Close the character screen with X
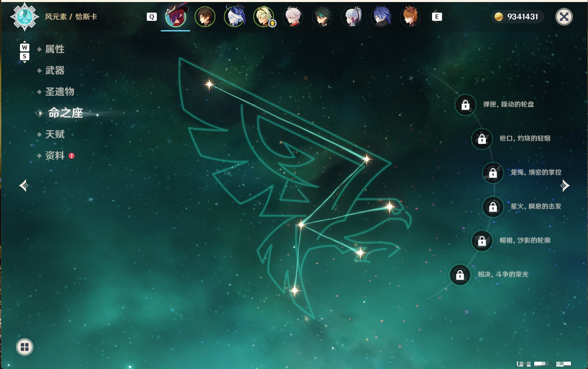The image size is (588, 369). [x=564, y=17]
